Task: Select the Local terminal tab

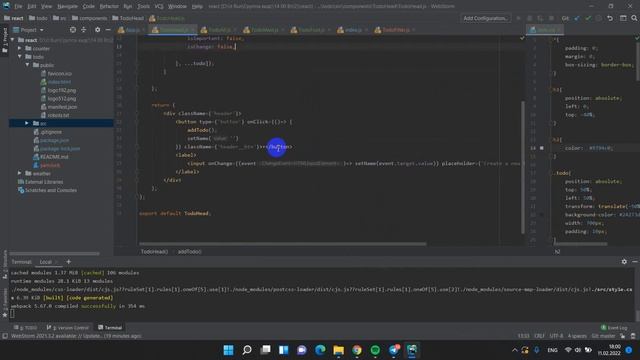Action: 46,262
